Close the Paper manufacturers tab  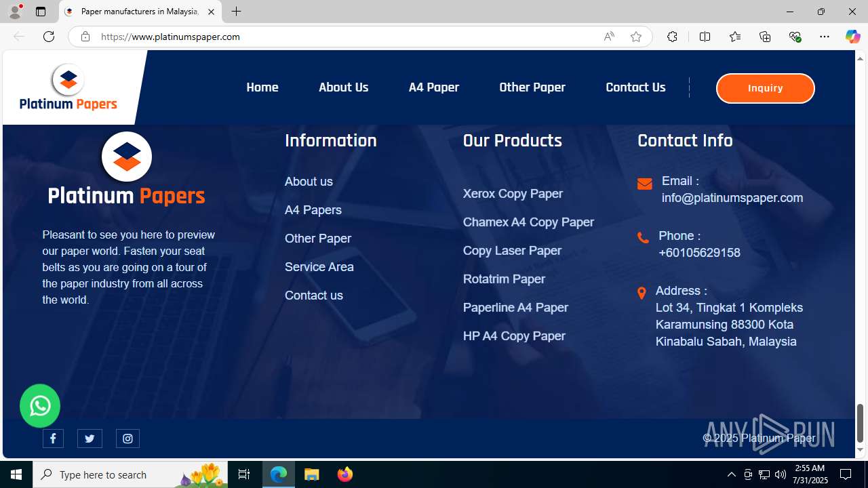[211, 12]
